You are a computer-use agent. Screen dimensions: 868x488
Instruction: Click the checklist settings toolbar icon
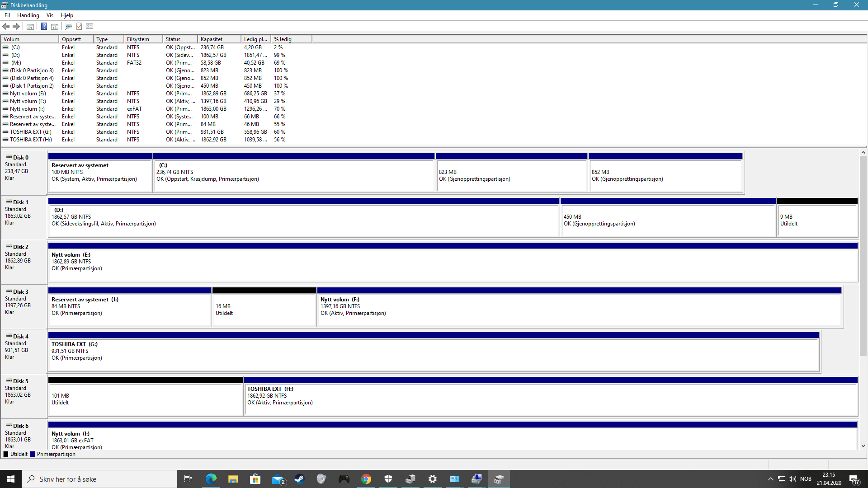(x=90, y=26)
